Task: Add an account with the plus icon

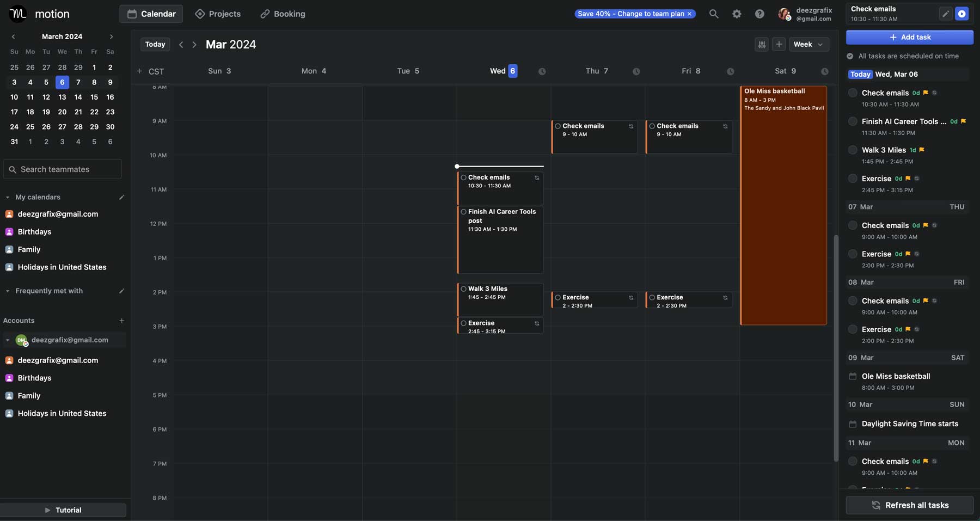Action: pyautogui.click(x=121, y=321)
